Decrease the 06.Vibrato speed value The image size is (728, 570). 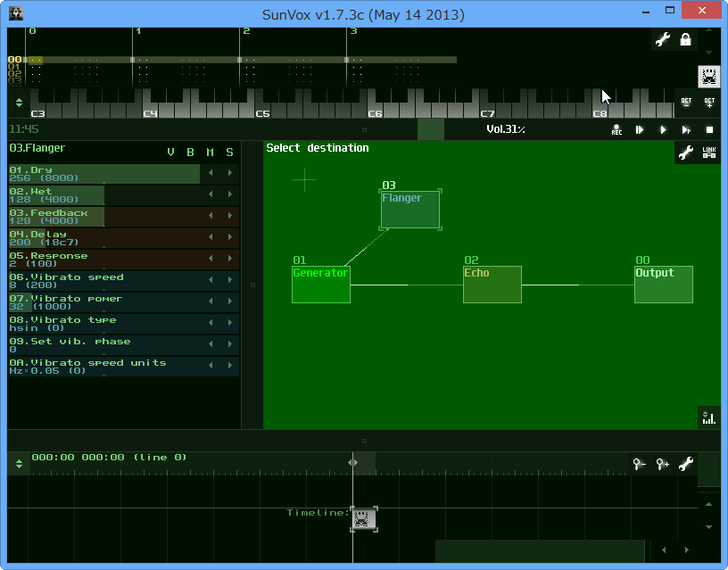tap(211, 279)
